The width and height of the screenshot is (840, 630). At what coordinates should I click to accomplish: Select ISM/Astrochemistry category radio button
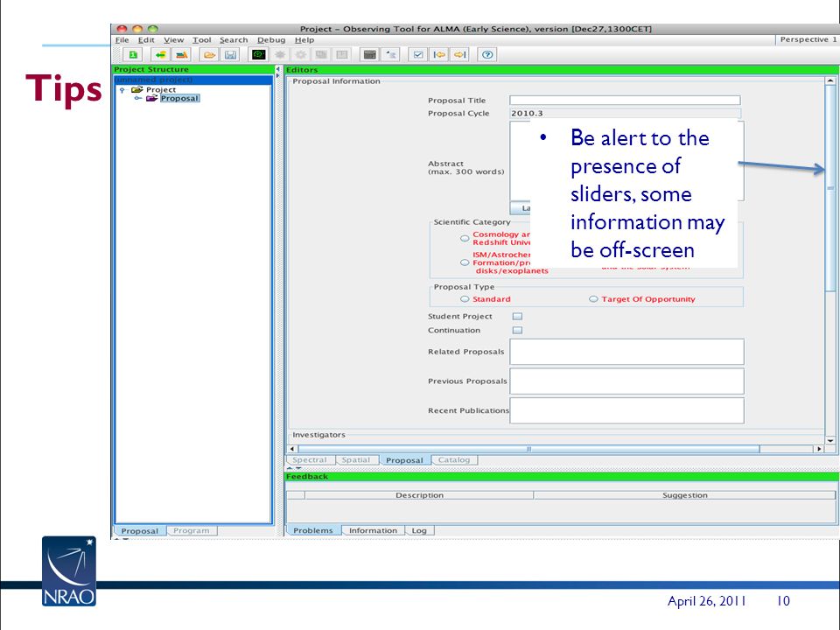pyautogui.click(x=465, y=262)
